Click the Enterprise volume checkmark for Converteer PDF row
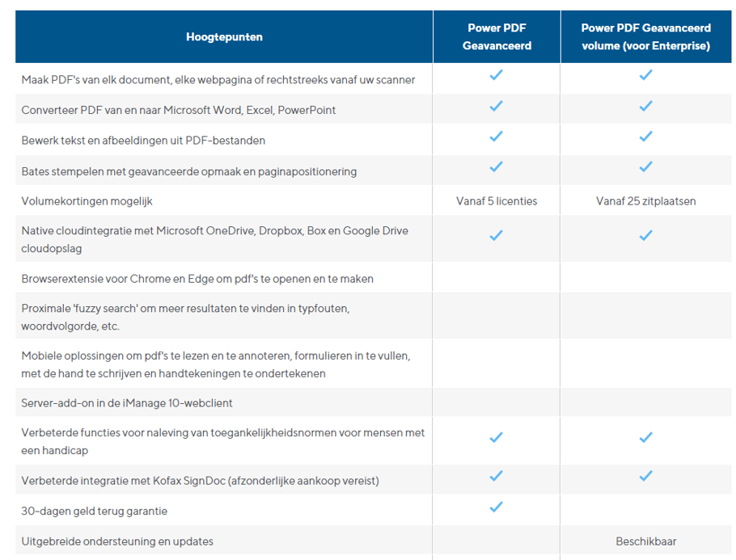 tap(645, 106)
